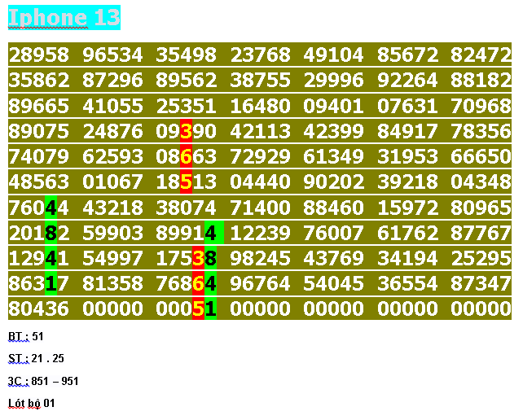Select number 42113
523x420 pixels.
click(x=260, y=131)
